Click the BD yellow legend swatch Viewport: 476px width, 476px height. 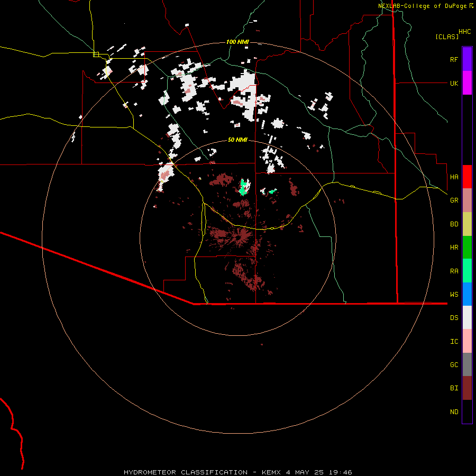point(467,224)
